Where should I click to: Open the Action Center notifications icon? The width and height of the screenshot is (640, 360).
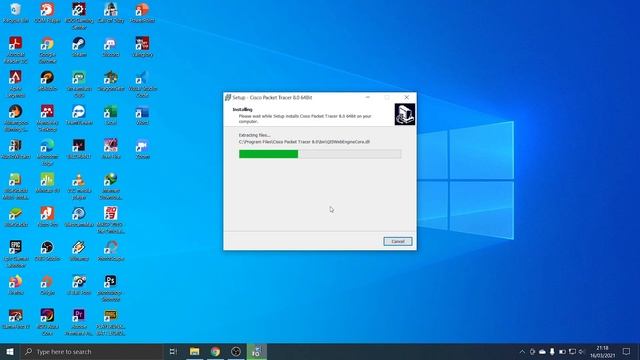[627, 351]
